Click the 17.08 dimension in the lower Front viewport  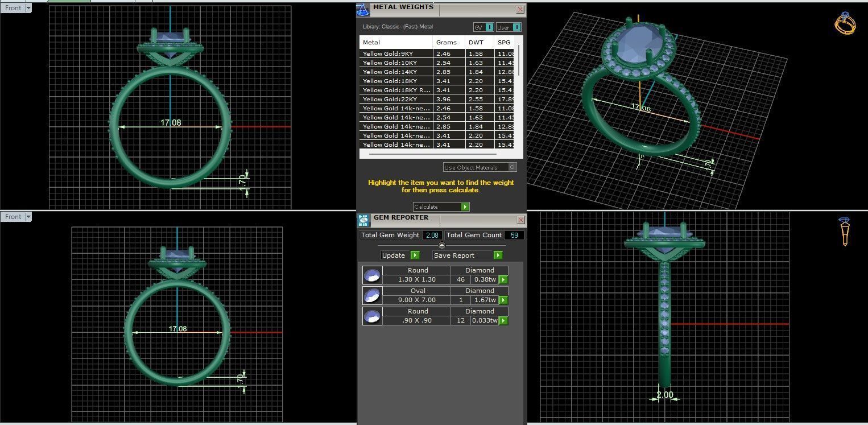177,329
